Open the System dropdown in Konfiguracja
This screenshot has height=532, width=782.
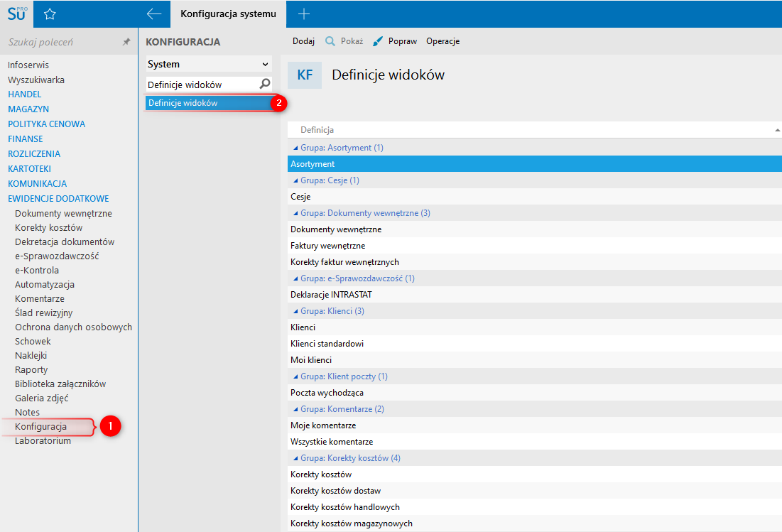click(x=208, y=64)
